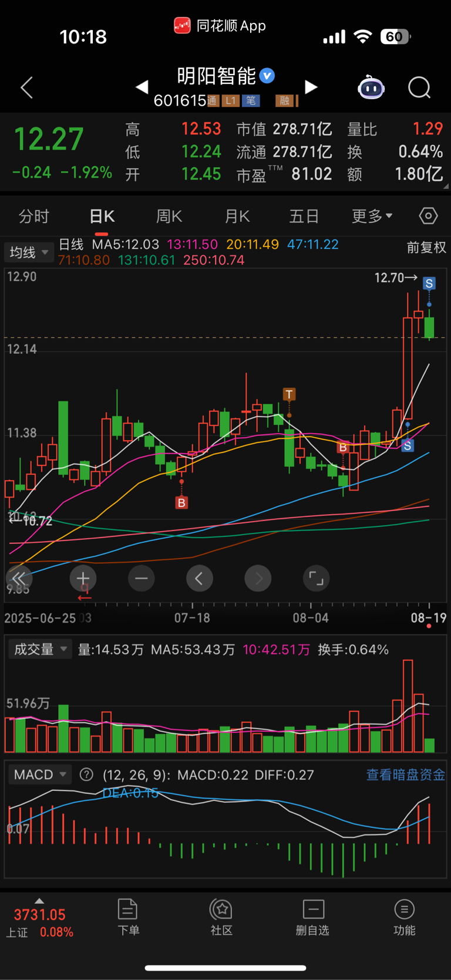This screenshot has width=451, height=980.
Task: Tap MA5:12.03 legend label
Action: point(126,244)
